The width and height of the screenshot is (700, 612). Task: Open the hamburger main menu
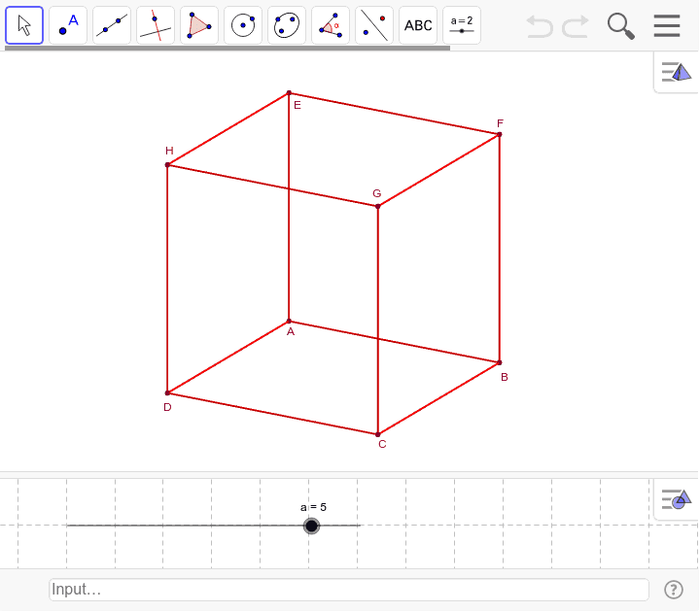click(x=667, y=26)
